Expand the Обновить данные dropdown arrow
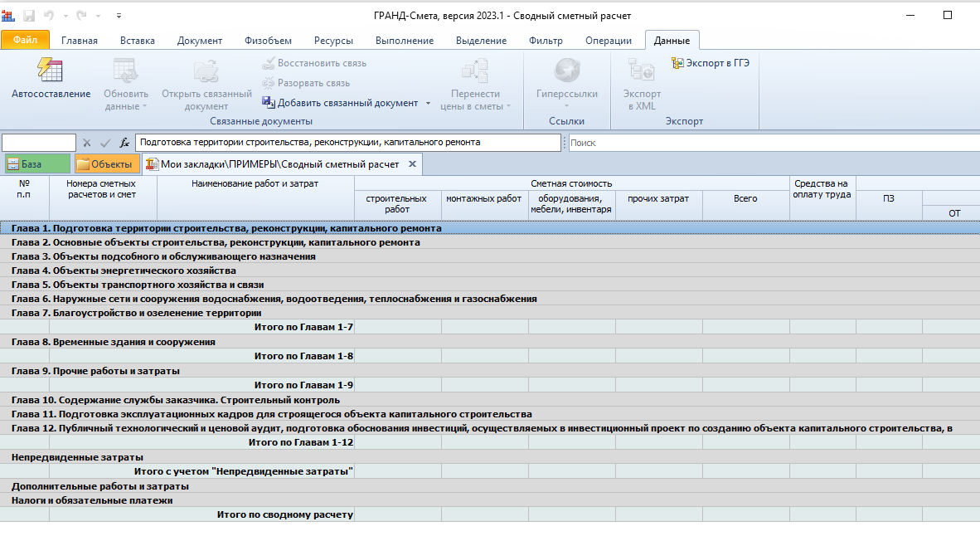980x541 pixels. coord(144,106)
